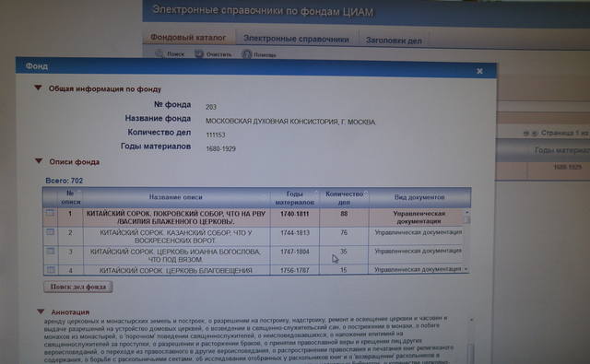Open the Помощь help icon
The width and height of the screenshot is (590, 364).
(x=246, y=54)
